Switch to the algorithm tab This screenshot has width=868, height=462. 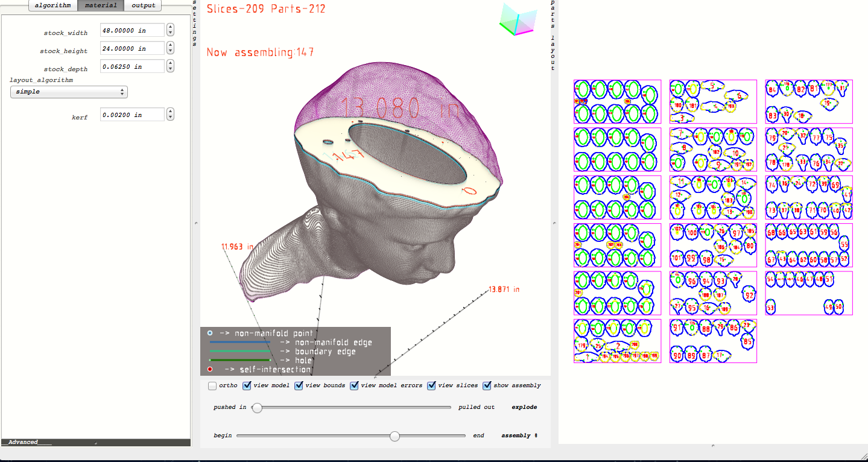pyautogui.click(x=52, y=5)
